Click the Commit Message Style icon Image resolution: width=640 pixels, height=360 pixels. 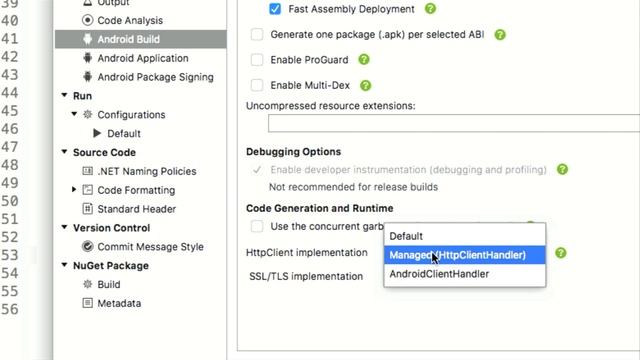(x=87, y=246)
